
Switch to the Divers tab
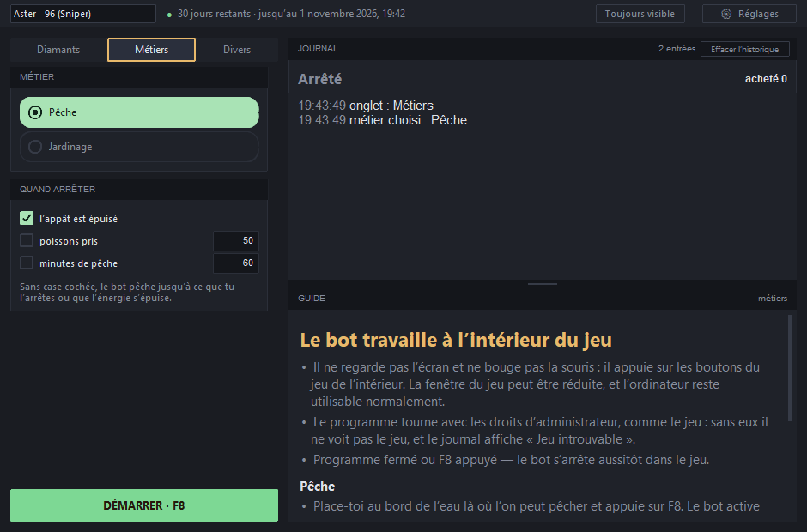(x=237, y=50)
